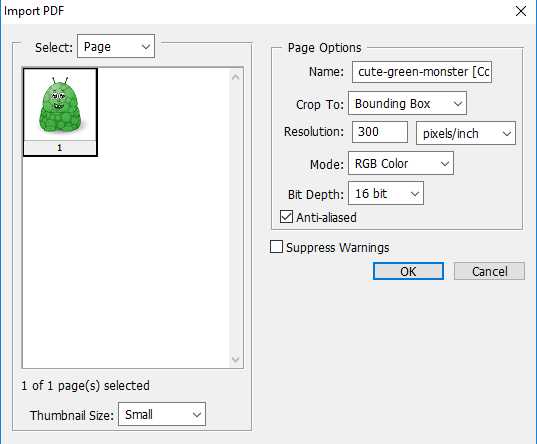Image resolution: width=537 pixels, height=444 pixels.
Task: Open the pixels/inch units dropdown
Action: pyautogui.click(x=466, y=133)
